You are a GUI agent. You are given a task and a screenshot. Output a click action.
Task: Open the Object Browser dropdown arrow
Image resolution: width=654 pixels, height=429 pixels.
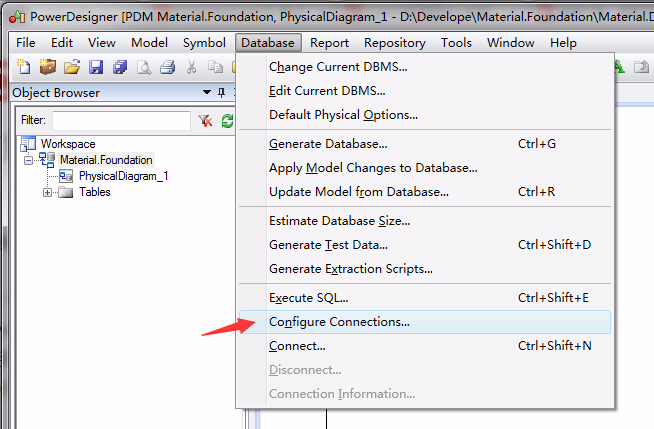pyautogui.click(x=206, y=92)
